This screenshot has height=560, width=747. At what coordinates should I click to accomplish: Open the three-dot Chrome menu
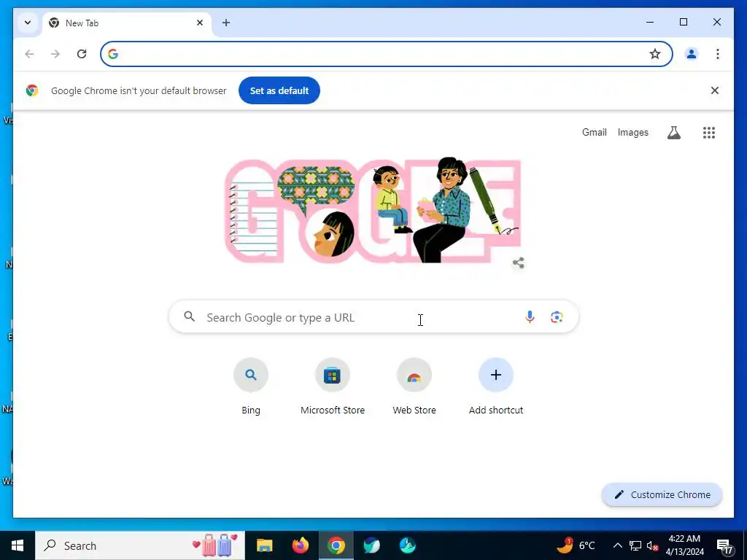click(x=718, y=54)
